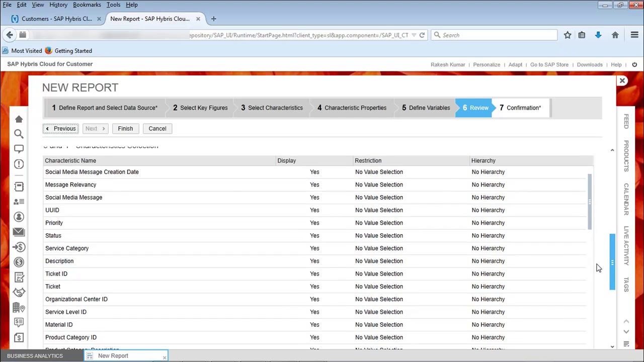Open the dollar document icon in sidebar
This screenshot has width=644, height=362.
coord(19,337)
